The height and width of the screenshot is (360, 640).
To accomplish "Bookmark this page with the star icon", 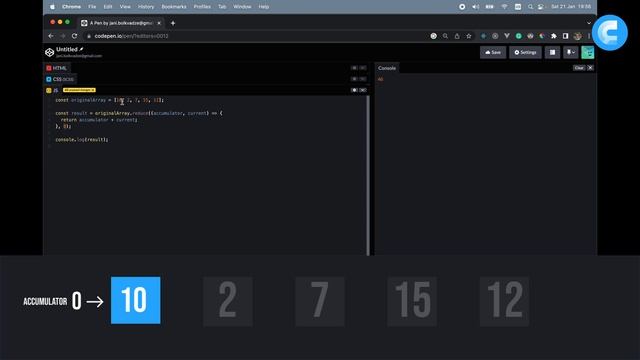I will [x=469, y=36].
